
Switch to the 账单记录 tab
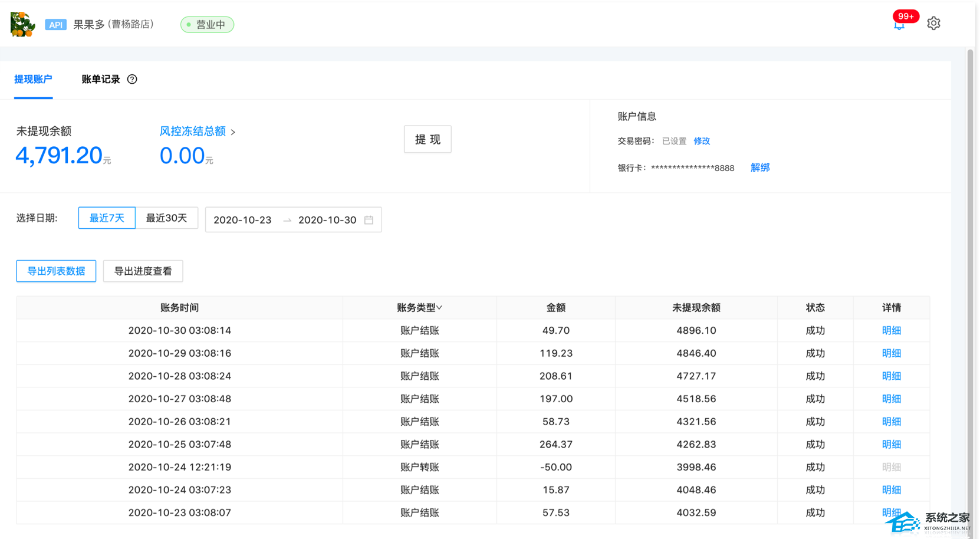coord(100,79)
